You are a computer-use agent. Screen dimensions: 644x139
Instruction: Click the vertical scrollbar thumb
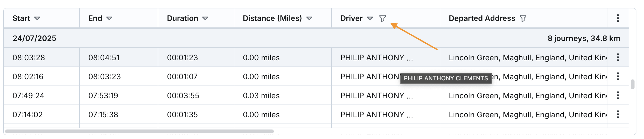[x=633, y=84]
